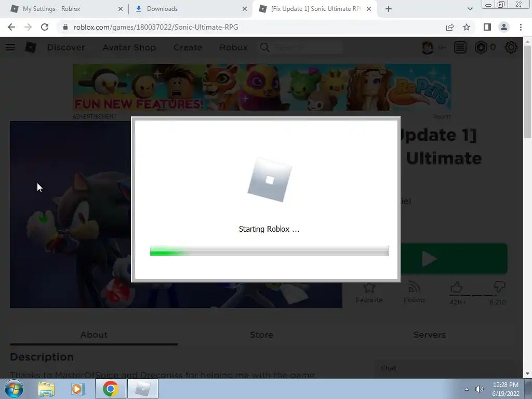Close the Downloads tab
Image resolution: width=532 pixels, height=399 pixels.
click(x=245, y=9)
